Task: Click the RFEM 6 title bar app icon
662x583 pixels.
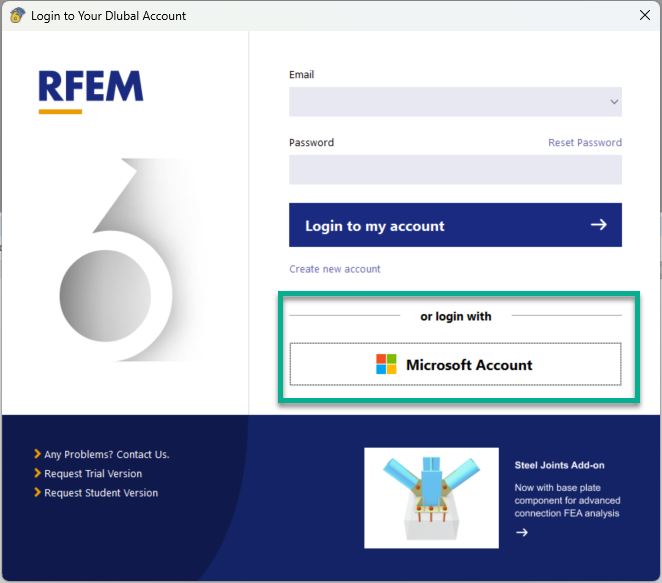Action: coord(16,16)
